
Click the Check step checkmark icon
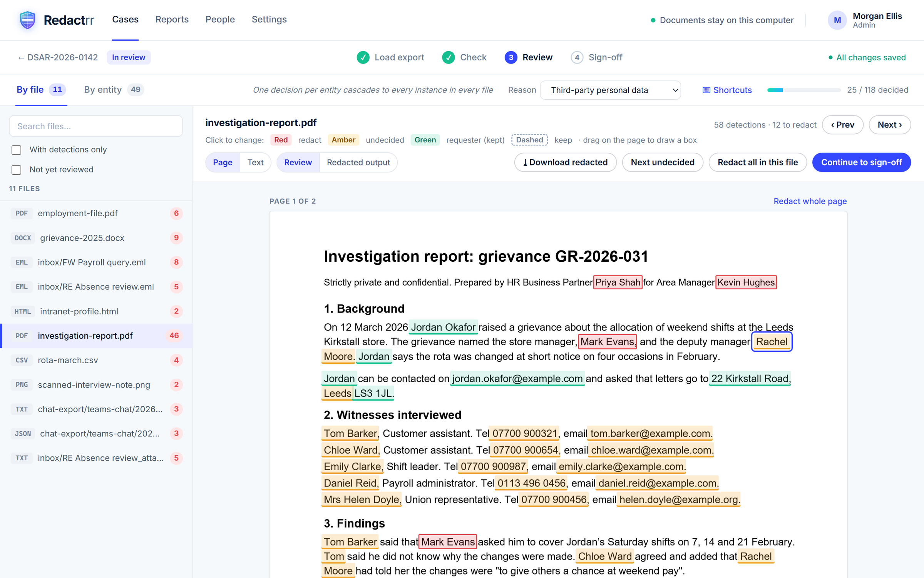pos(448,57)
